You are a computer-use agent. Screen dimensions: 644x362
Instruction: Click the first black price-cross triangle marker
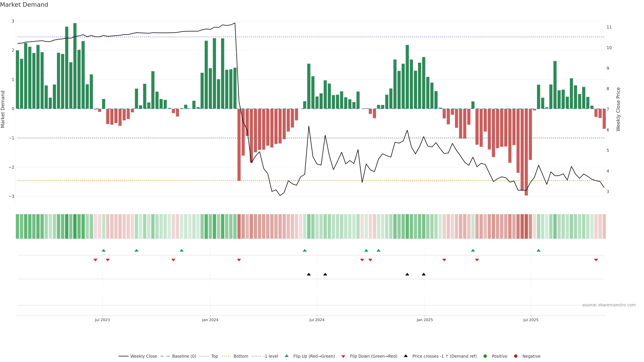click(309, 274)
